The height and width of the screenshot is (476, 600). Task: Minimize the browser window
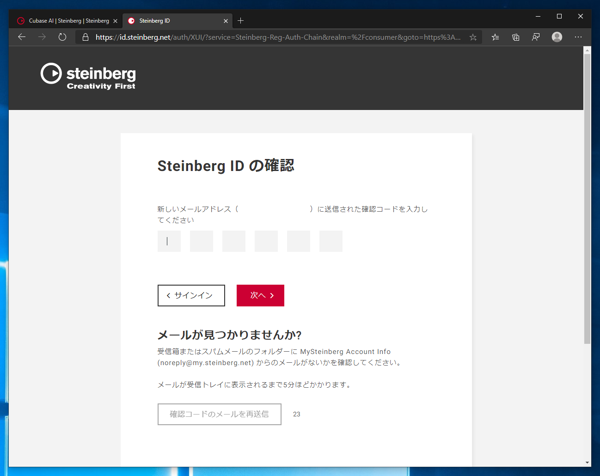pyautogui.click(x=538, y=16)
